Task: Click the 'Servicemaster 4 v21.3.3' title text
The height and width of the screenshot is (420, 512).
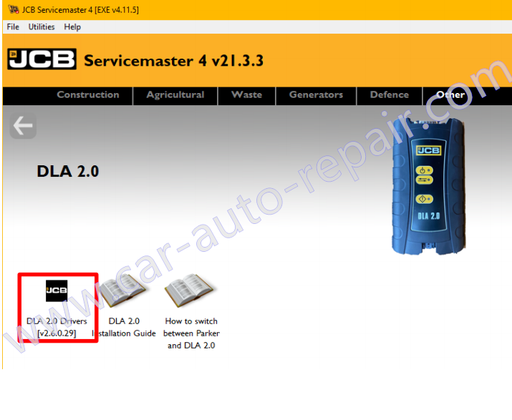Action: [174, 61]
